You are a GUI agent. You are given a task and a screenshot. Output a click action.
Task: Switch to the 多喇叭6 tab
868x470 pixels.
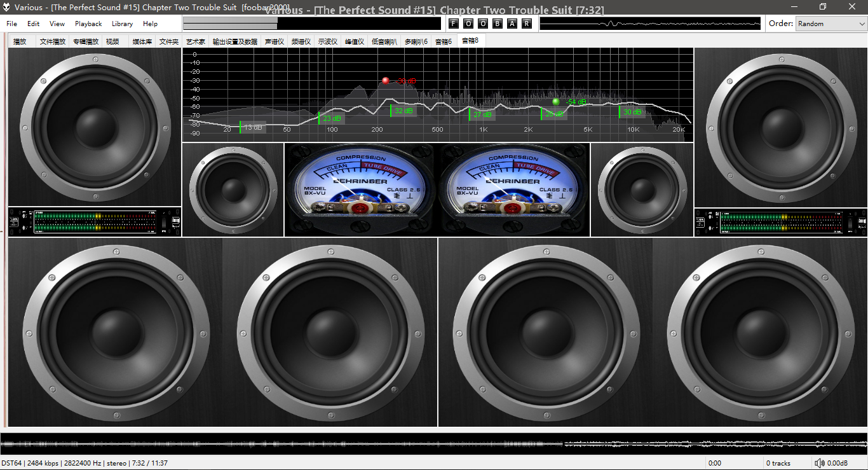416,41
